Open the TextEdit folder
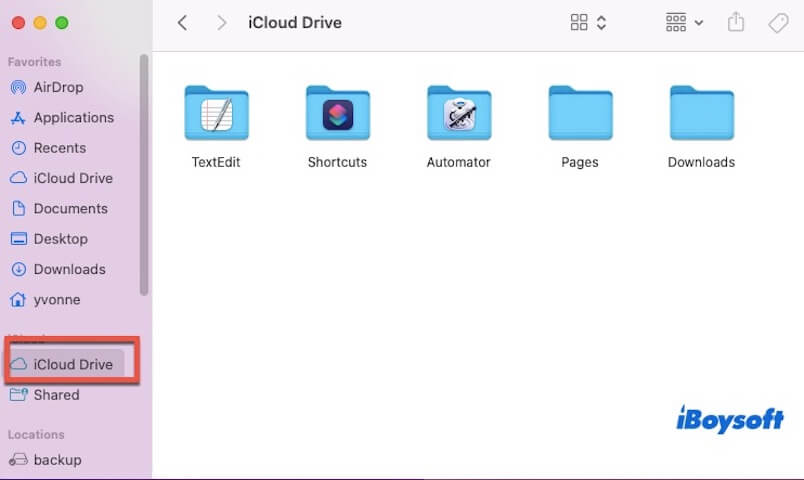Image resolution: width=804 pixels, height=480 pixels. coord(216,113)
